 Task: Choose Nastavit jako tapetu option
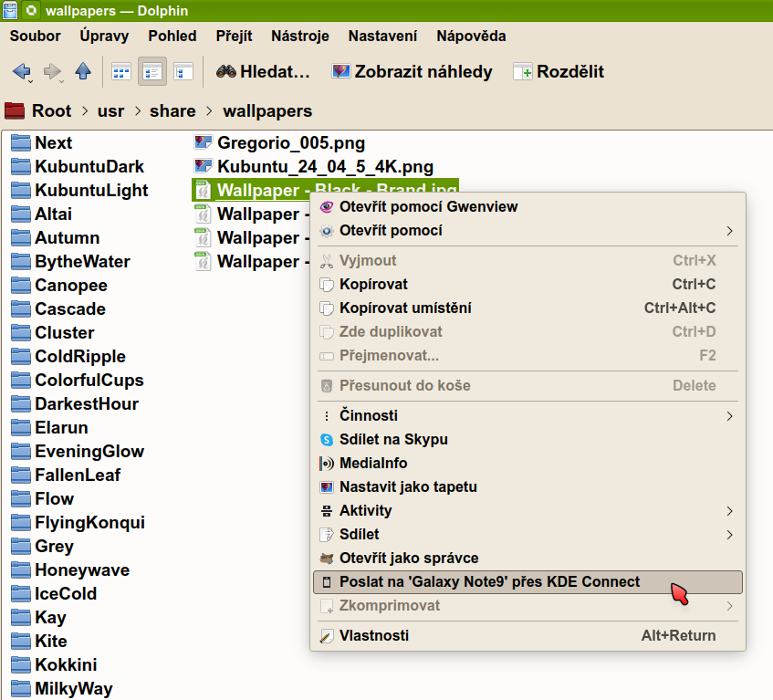coord(408,487)
